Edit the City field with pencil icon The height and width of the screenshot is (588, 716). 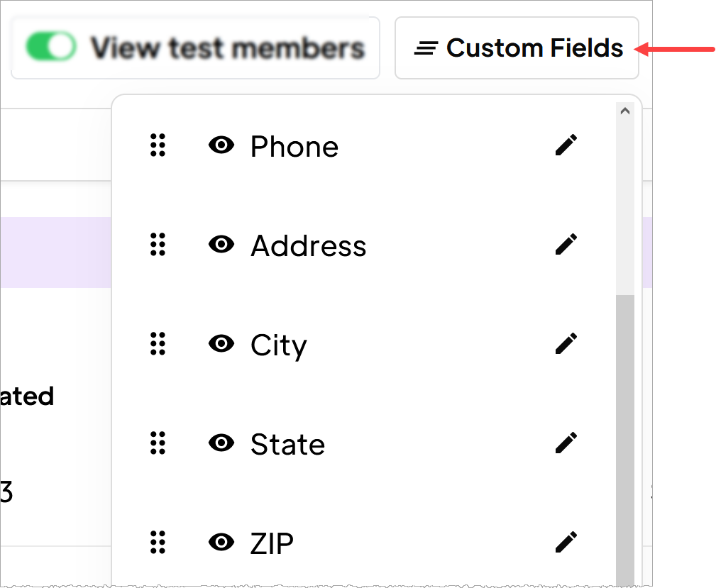566,343
